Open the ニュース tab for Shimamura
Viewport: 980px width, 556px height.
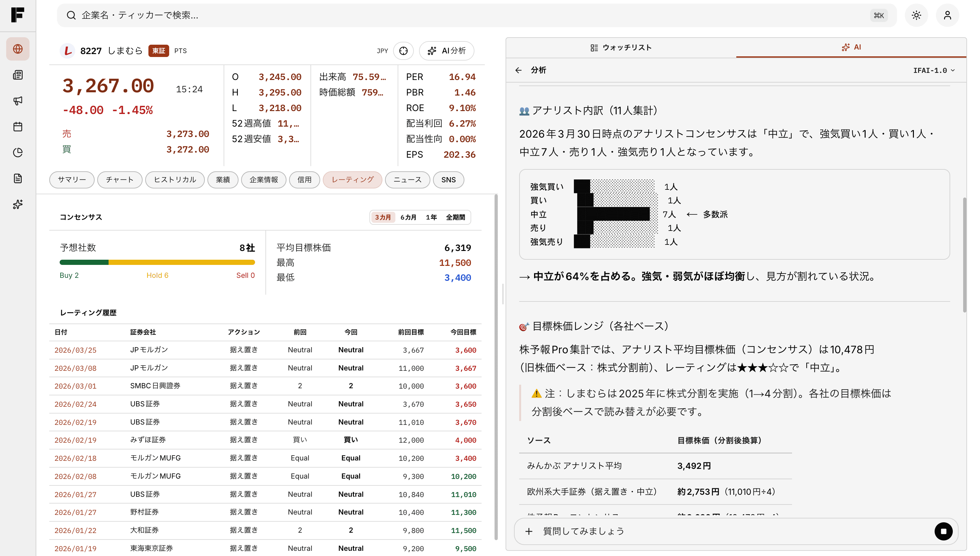407,179
